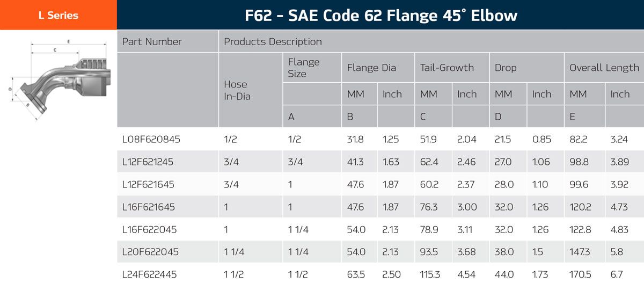Screen dimensions: 644x283
Task: Click the Tail-Growth column header
Action: click(447, 68)
